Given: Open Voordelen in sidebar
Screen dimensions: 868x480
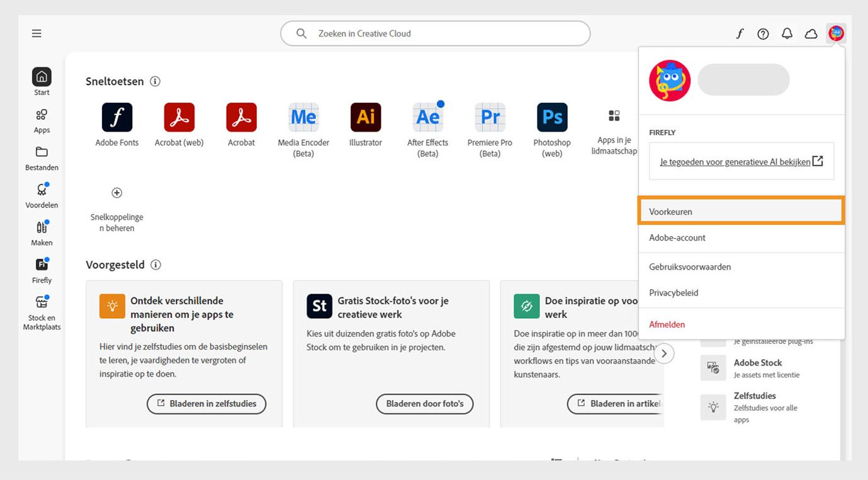Looking at the screenshot, I should pos(42,196).
